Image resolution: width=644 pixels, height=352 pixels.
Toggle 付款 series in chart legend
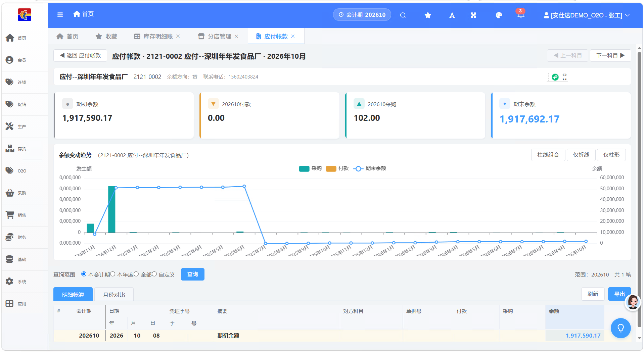(x=337, y=168)
